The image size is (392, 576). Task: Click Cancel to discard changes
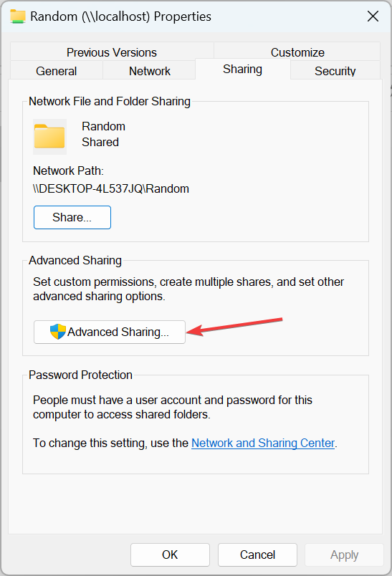pos(257,555)
